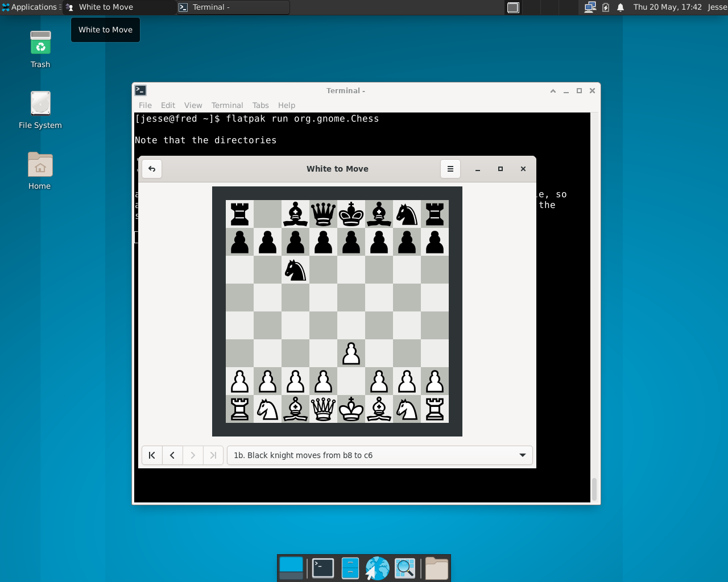Jump to the first move of the game
Screen dimensions: 728x582
point(152,455)
